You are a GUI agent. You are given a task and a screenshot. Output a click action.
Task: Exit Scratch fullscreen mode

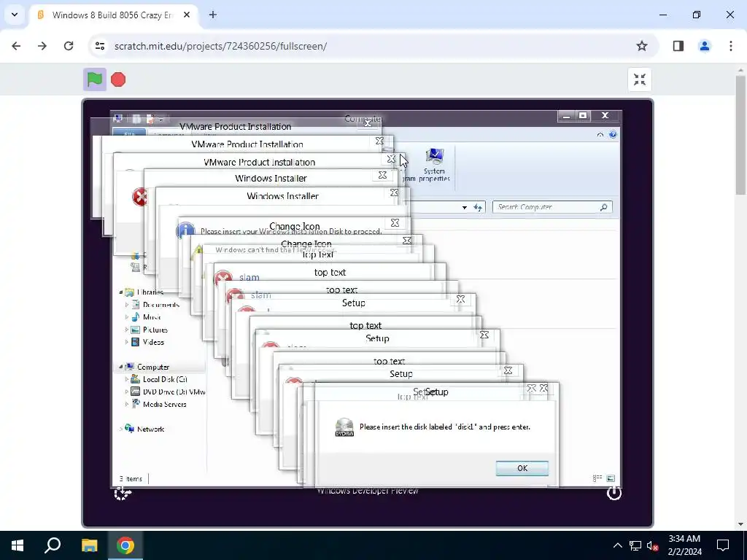[639, 79]
